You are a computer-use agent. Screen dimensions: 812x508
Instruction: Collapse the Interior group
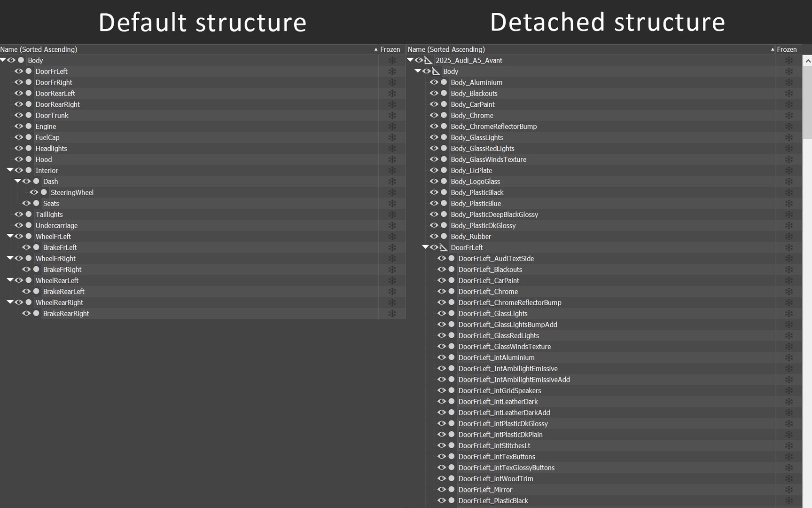[10, 170]
